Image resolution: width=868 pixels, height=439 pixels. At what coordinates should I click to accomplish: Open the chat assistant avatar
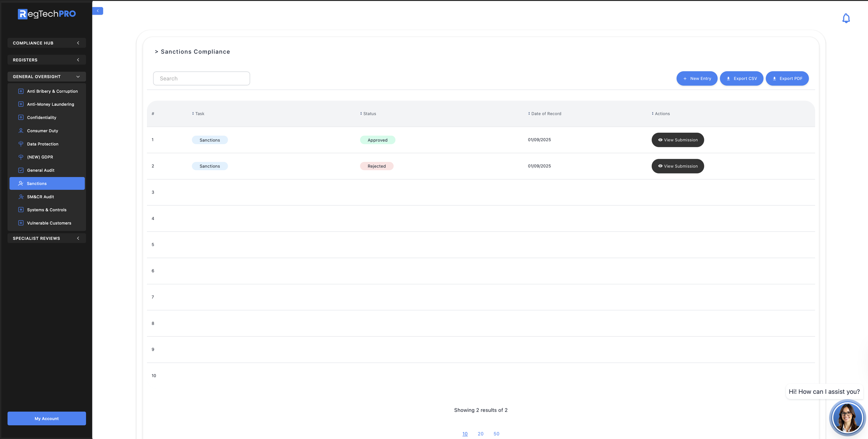point(847,418)
